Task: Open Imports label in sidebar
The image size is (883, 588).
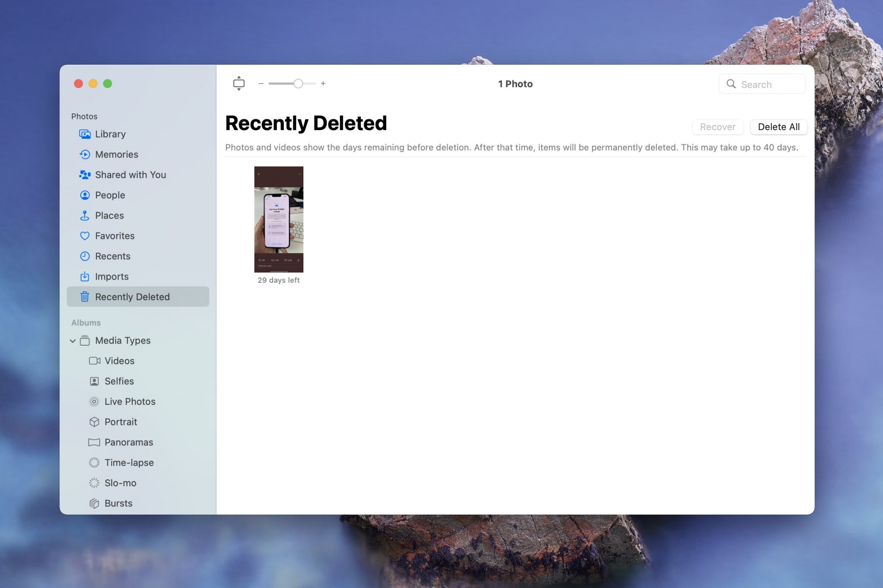Action: pos(112,276)
